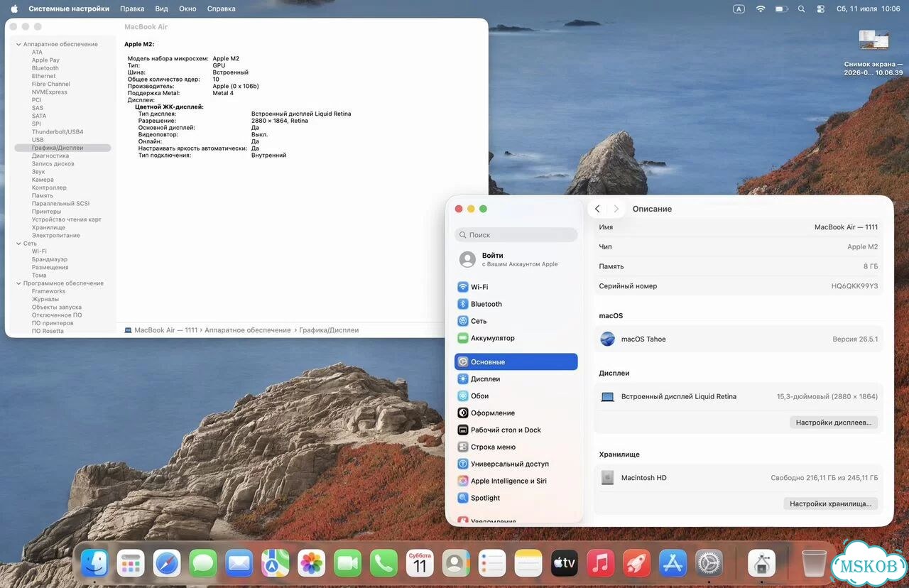
Task: Open Spotlight search in the menu bar
Action: pyautogui.click(x=801, y=9)
